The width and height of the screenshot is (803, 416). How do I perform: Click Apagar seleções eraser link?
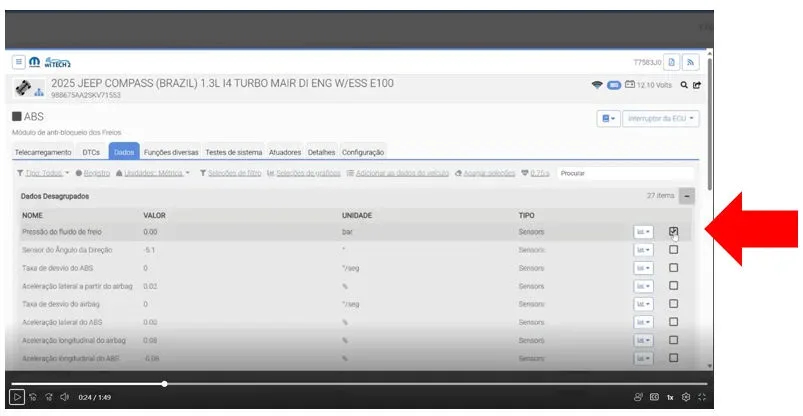pyautogui.click(x=485, y=173)
